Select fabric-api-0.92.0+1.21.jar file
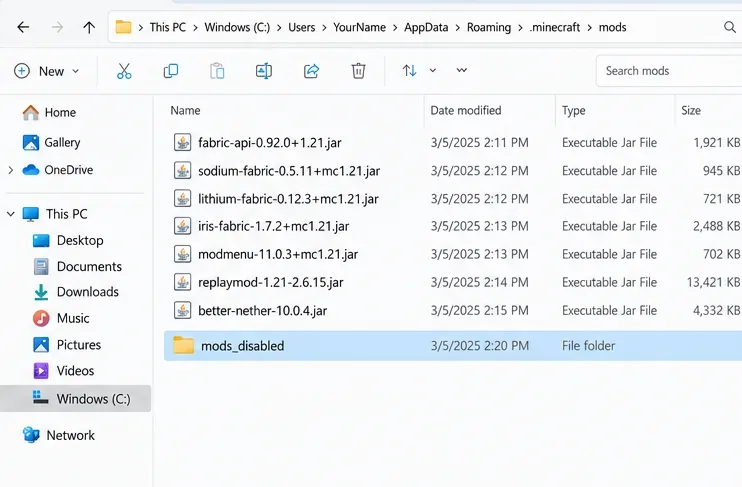Viewport: 742px width, 487px height. click(270, 142)
